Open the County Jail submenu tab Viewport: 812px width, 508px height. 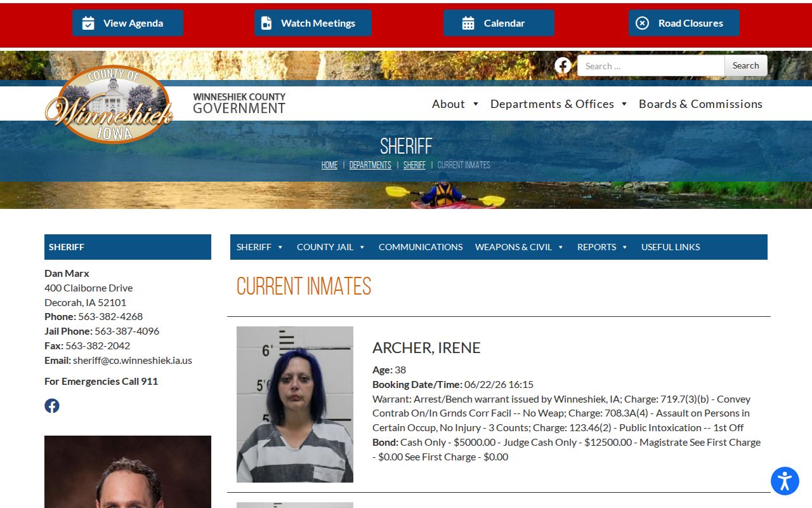pyautogui.click(x=325, y=247)
